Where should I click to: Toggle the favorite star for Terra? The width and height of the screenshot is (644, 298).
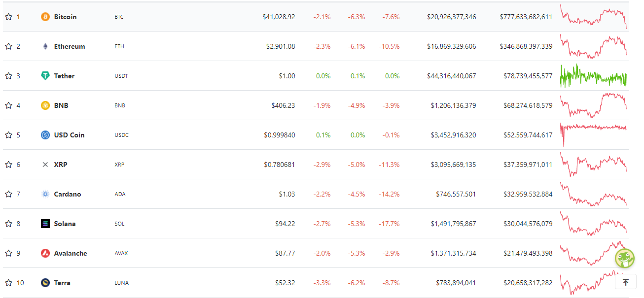(x=8, y=283)
